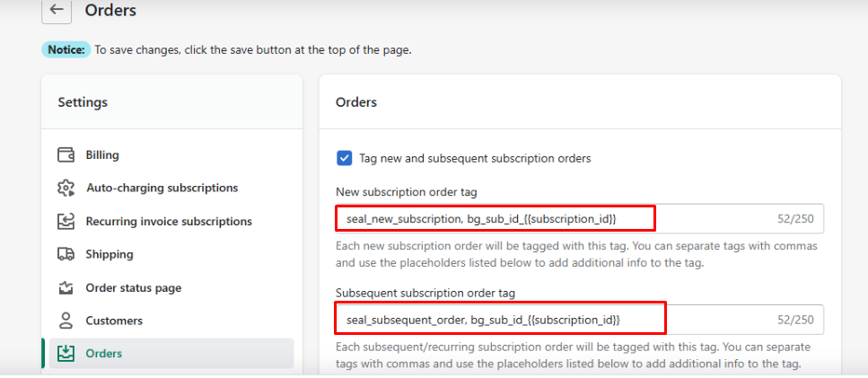The width and height of the screenshot is (868, 378).
Task: Go to Auto-charging subscriptions settings
Action: point(162,188)
